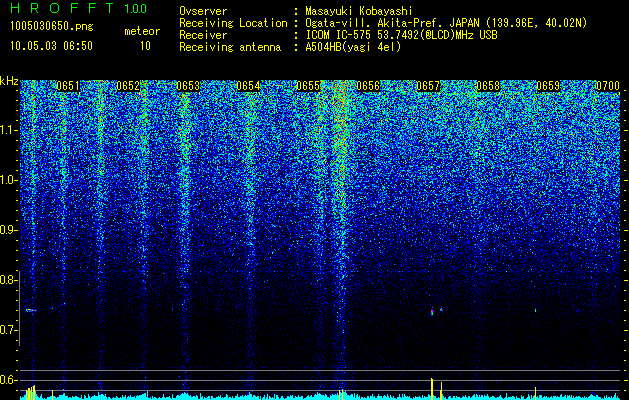
Task: Click the A504HB yagi antenna text
Action: [353, 47]
